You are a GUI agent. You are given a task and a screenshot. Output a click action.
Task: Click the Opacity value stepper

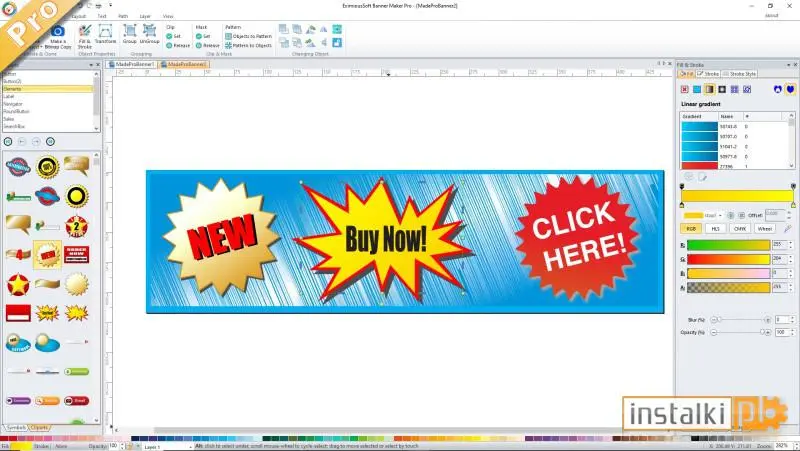tap(792, 332)
